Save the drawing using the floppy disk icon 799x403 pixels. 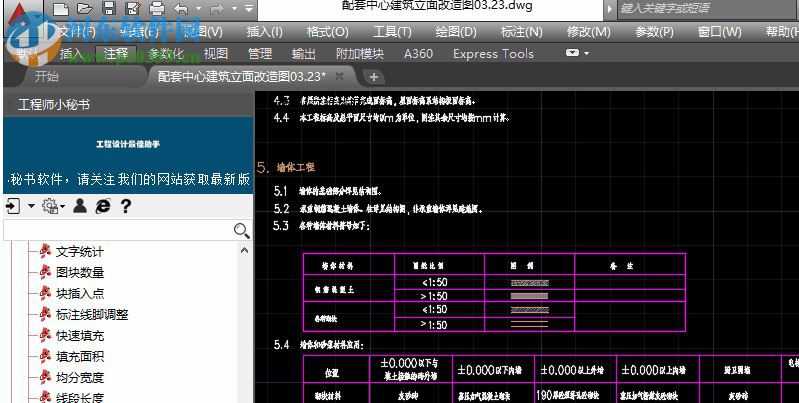109,8
